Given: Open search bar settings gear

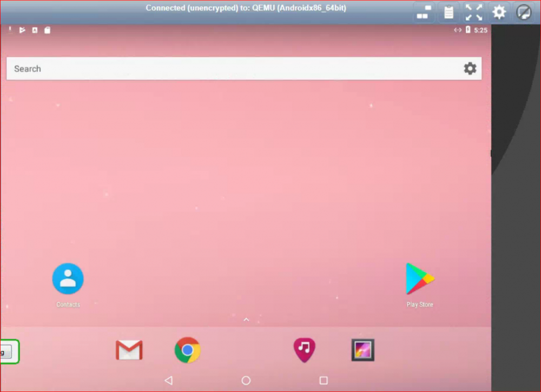Looking at the screenshot, I should click(470, 69).
